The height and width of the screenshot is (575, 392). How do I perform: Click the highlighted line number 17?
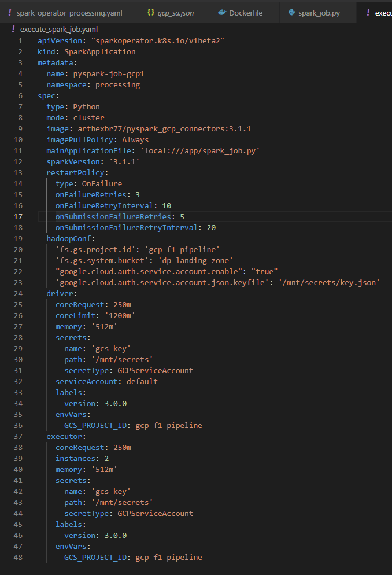click(17, 216)
